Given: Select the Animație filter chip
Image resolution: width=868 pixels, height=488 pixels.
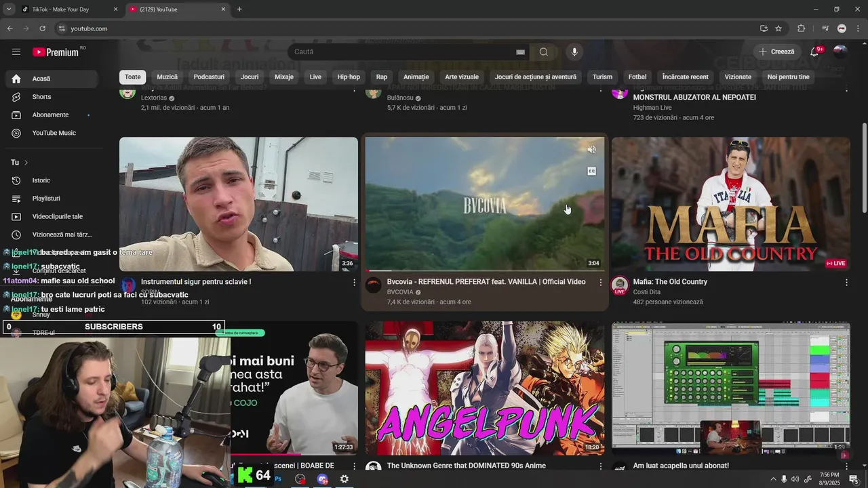Looking at the screenshot, I should tap(416, 77).
